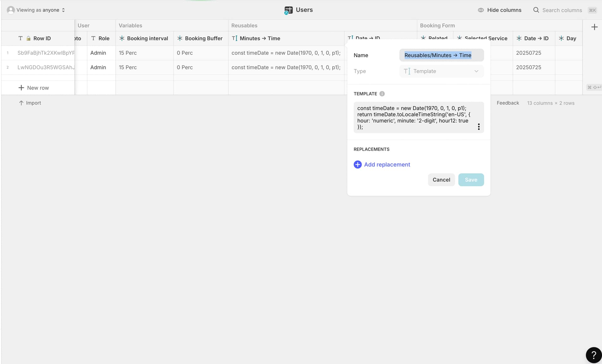Screen dimensions: 602x364
Task: Click the blue plus replacement icon
Action: pos(357,165)
